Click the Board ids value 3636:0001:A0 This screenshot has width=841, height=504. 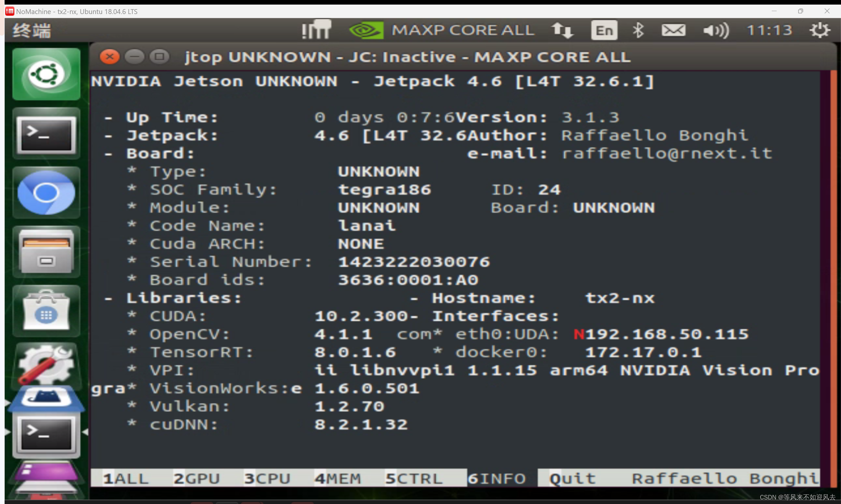[x=408, y=280]
